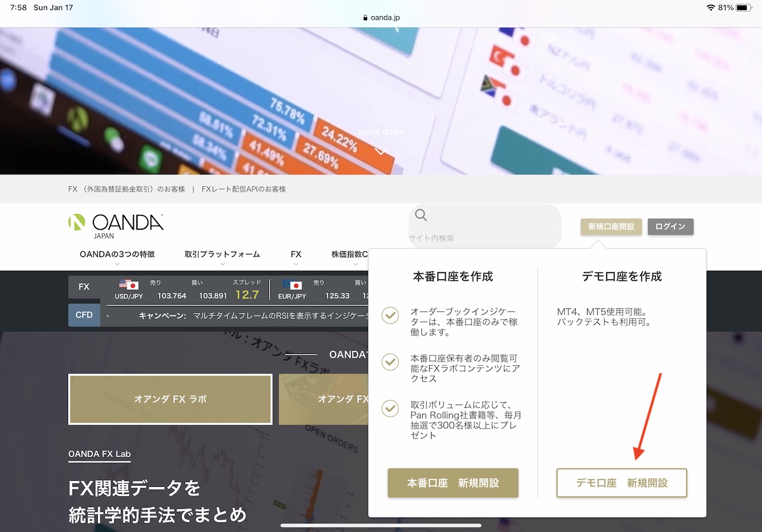
Task: Toggle the checkmark beside オーダーブックインジケーター feature
Action: (x=390, y=315)
